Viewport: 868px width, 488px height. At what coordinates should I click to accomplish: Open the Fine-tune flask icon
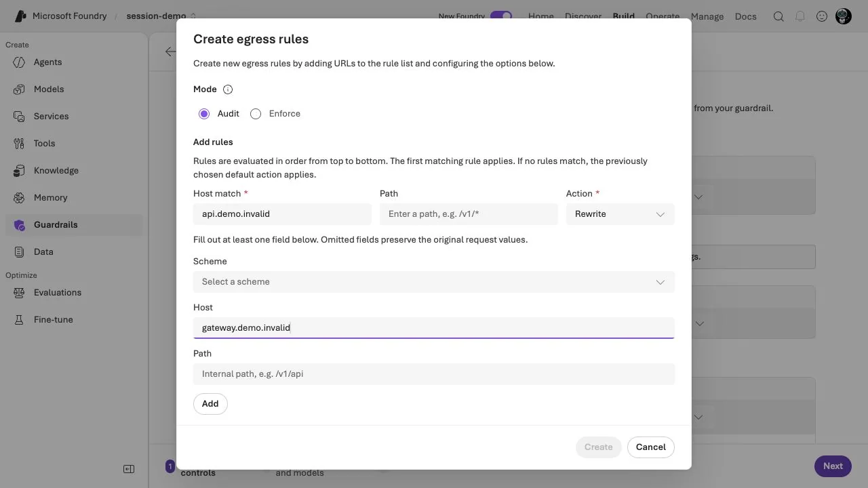[20, 320]
